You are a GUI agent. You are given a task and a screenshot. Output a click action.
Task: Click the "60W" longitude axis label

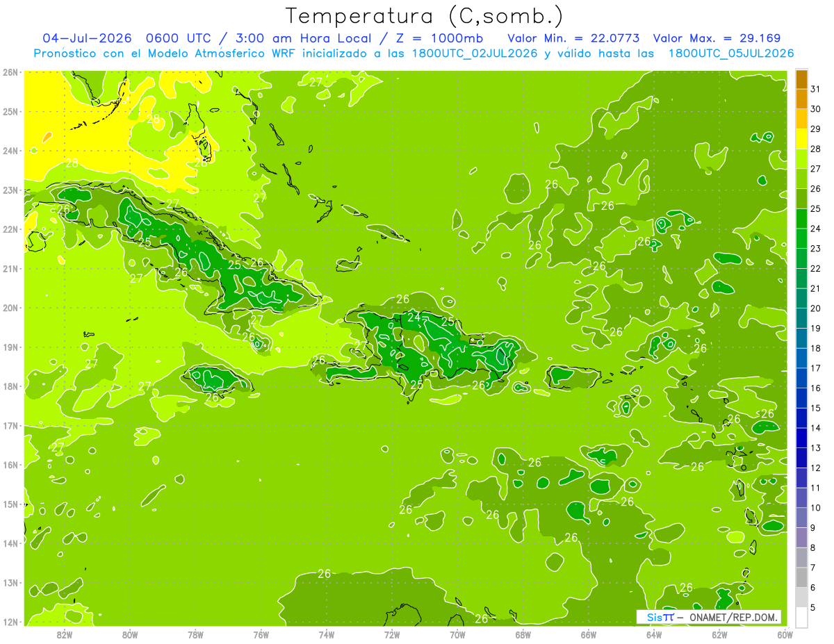[785, 634]
